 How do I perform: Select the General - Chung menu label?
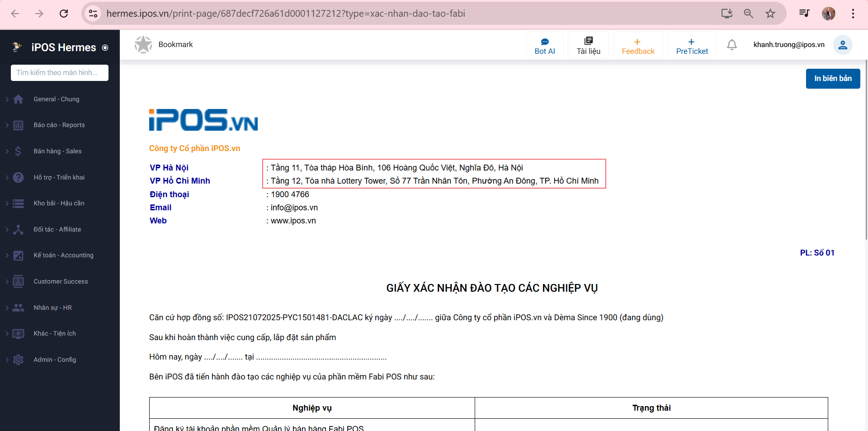pos(57,99)
